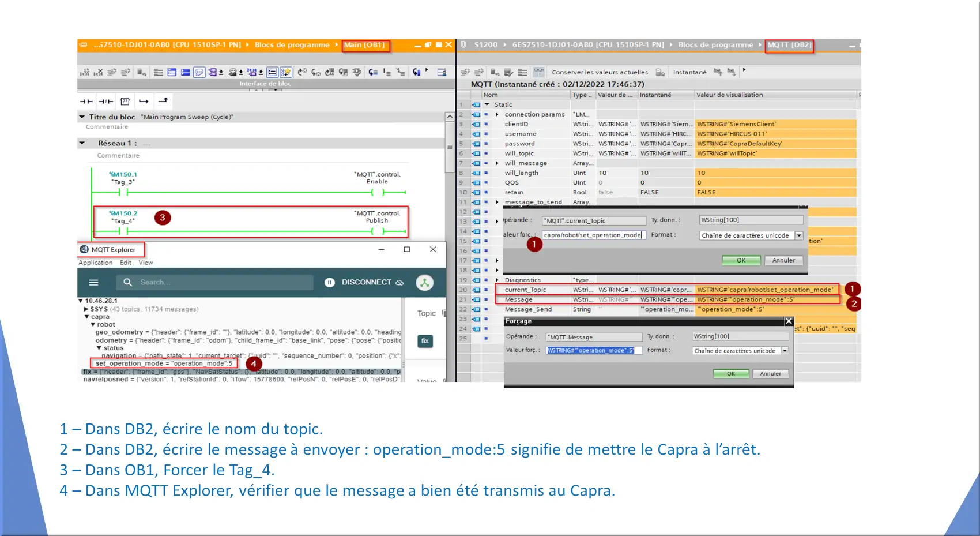980x536 pixels.
Task: Click the DISCONNECT button
Action: 372,282
